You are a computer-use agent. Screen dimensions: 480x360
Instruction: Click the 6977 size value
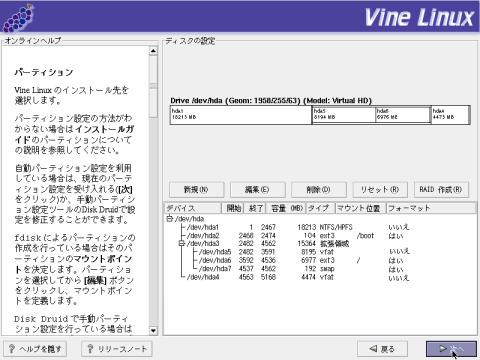tap(309, 260)
